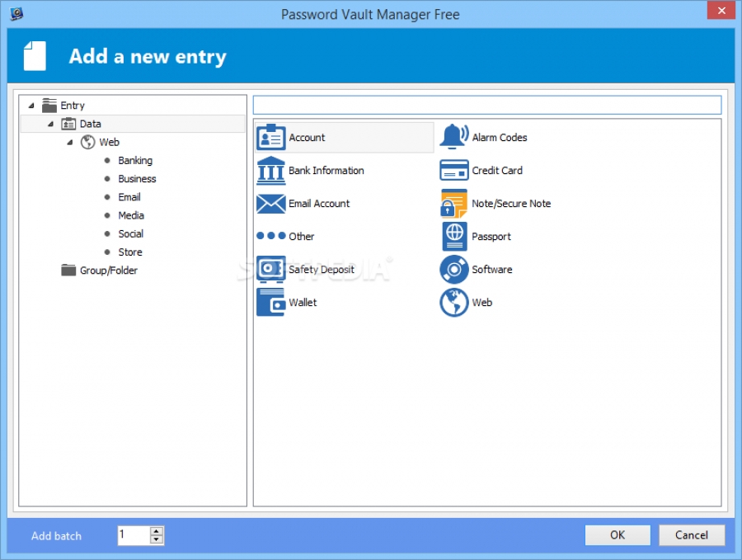Pick the Web globe icon in list

pyautogui.click(x=453, y=303)
